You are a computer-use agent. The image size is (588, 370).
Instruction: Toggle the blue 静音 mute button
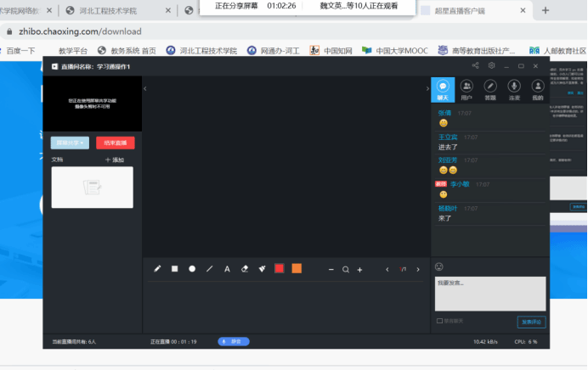(x=234, y=341)
